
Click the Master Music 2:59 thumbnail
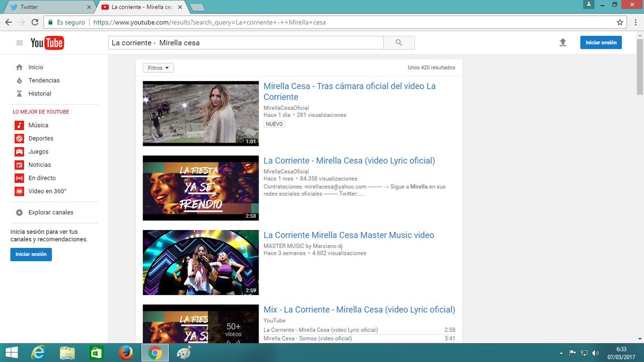tap(201, 263)
